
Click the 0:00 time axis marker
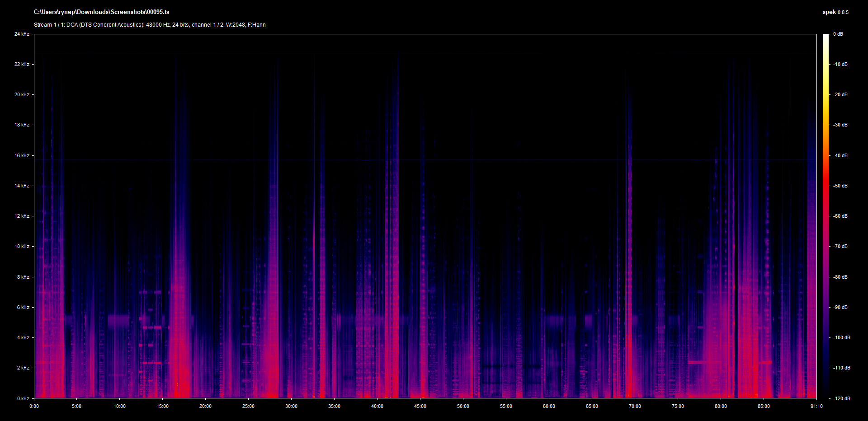34,406
